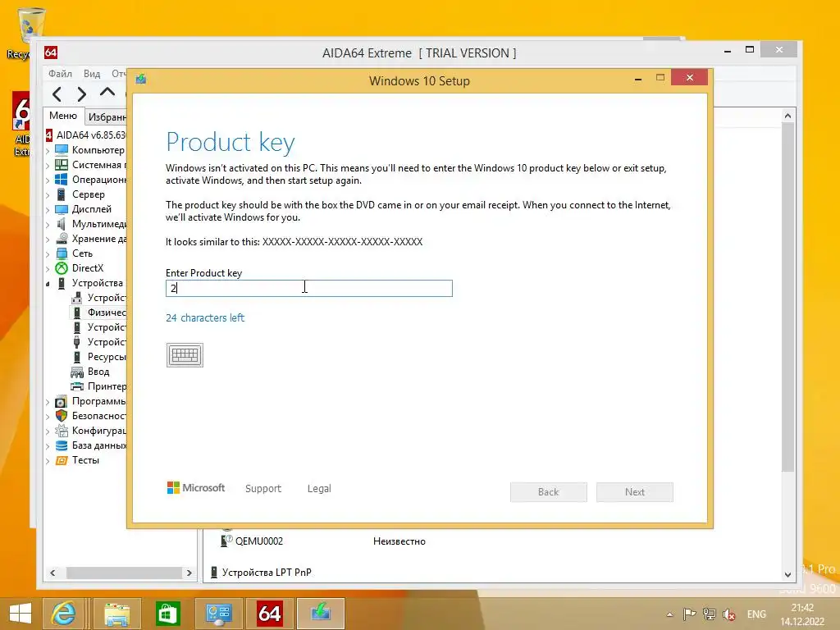This screenshot has height=630, width=840.
Task: Select the Сеть network icon in tree
Action: 62,253
